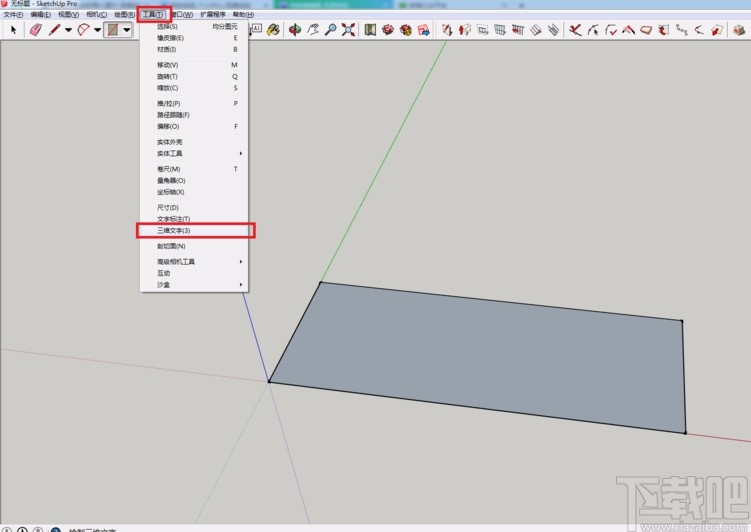Viewport: 751px width, 532px height.
Task: Choose the red pencil Line tool
Action: 54,30
